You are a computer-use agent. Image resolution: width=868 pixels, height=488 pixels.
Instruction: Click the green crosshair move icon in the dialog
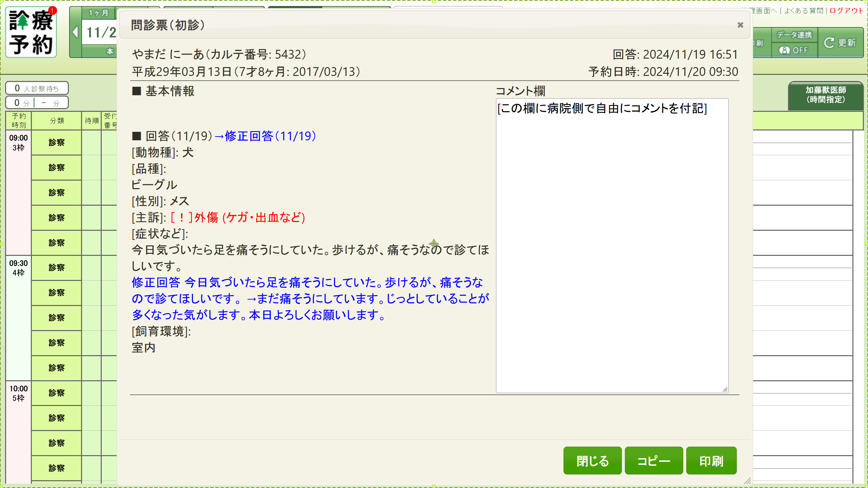[x=434, y=243]
